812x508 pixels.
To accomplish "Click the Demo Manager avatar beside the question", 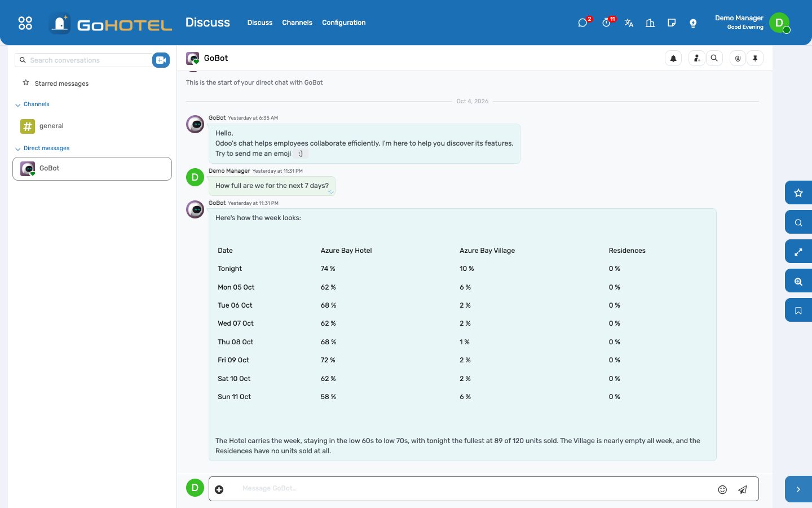I will tap(195, 177).
